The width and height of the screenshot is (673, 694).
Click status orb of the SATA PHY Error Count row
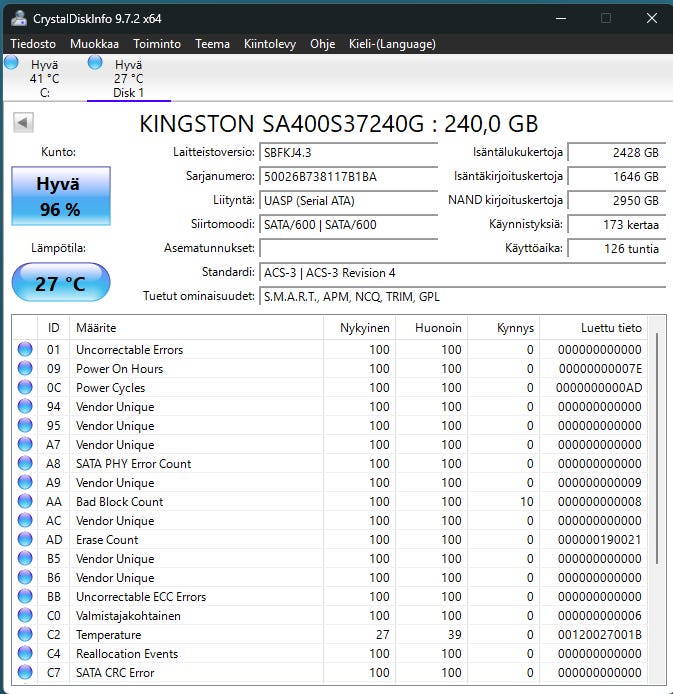click(x=25, y=463)
